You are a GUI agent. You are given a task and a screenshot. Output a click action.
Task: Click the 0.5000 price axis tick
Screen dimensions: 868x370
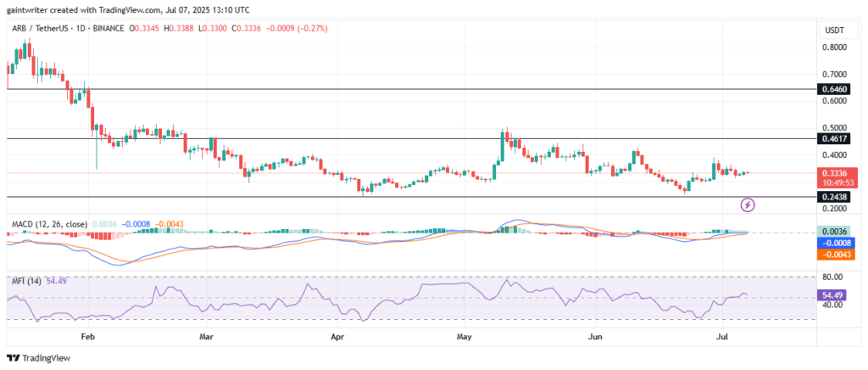tap(833, 127)
